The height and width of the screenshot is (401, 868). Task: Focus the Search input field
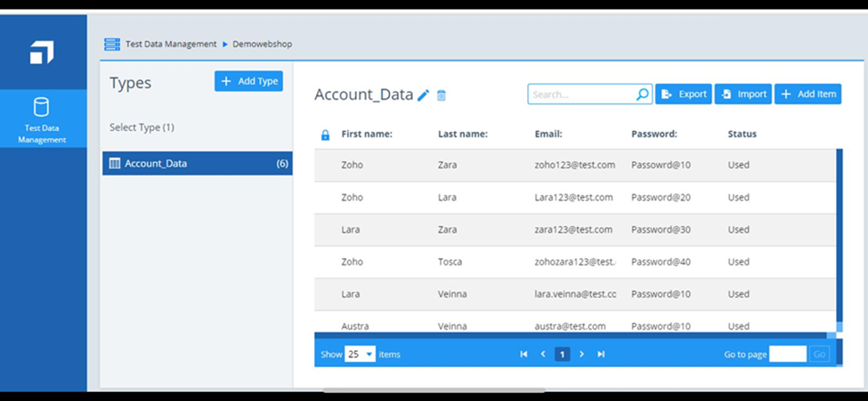pos(590,94)
